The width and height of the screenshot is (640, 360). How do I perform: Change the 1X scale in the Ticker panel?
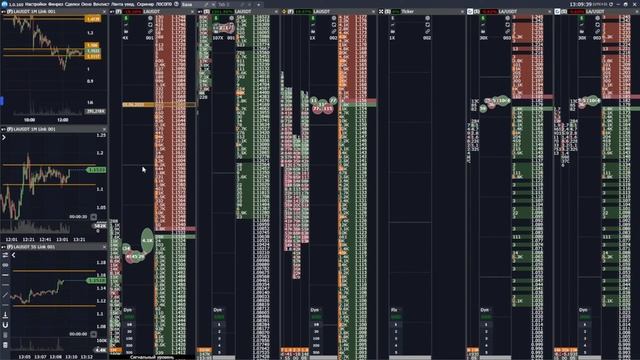[392, 38]
